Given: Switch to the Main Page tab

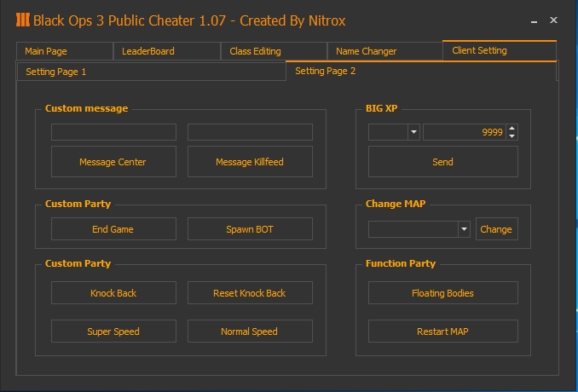Looking at the screenshot, I should 65,51.
